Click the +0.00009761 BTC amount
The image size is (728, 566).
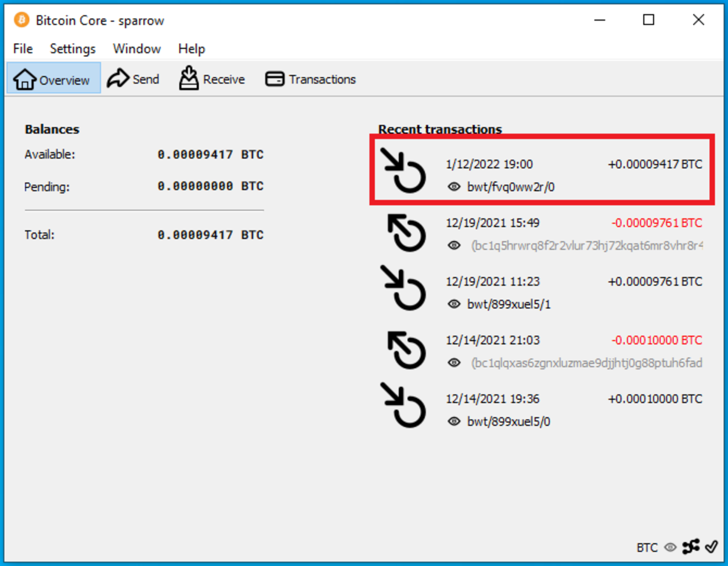[x=655, y=281]
